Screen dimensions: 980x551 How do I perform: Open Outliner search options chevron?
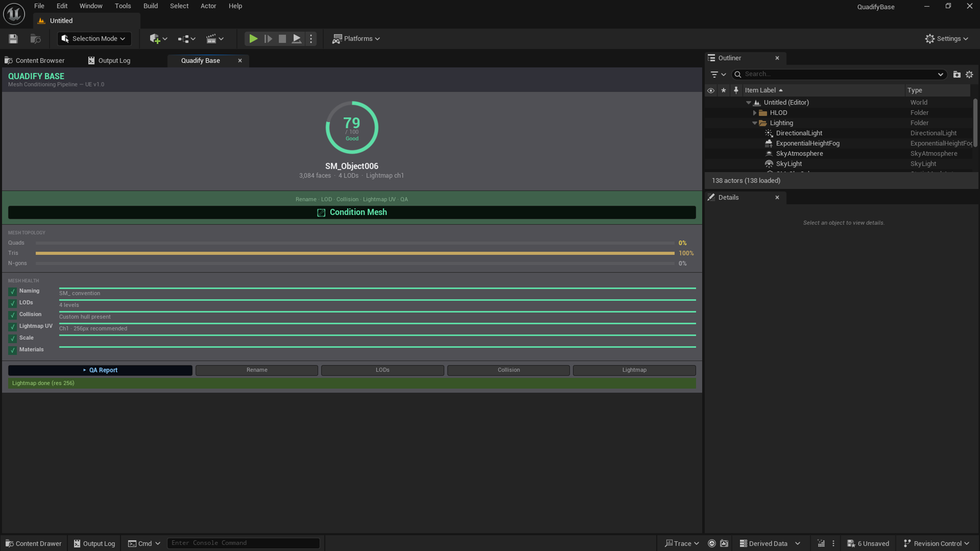point(940,74)
